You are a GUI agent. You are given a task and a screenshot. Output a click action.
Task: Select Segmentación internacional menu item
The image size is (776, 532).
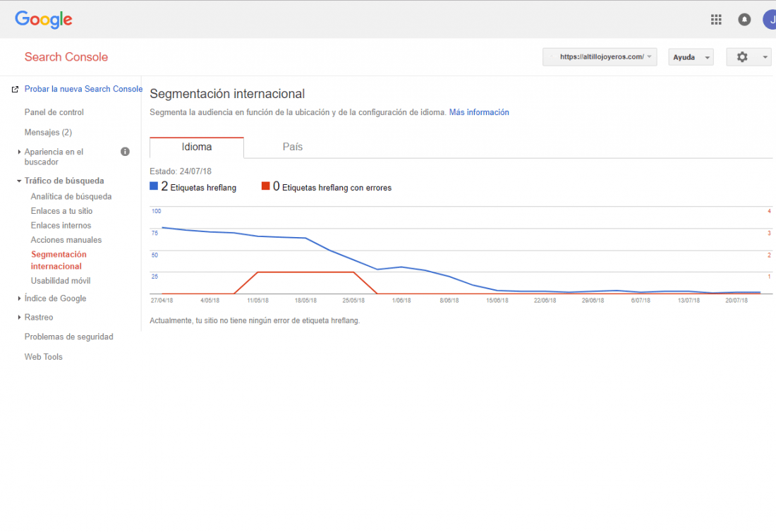(59, 260)
